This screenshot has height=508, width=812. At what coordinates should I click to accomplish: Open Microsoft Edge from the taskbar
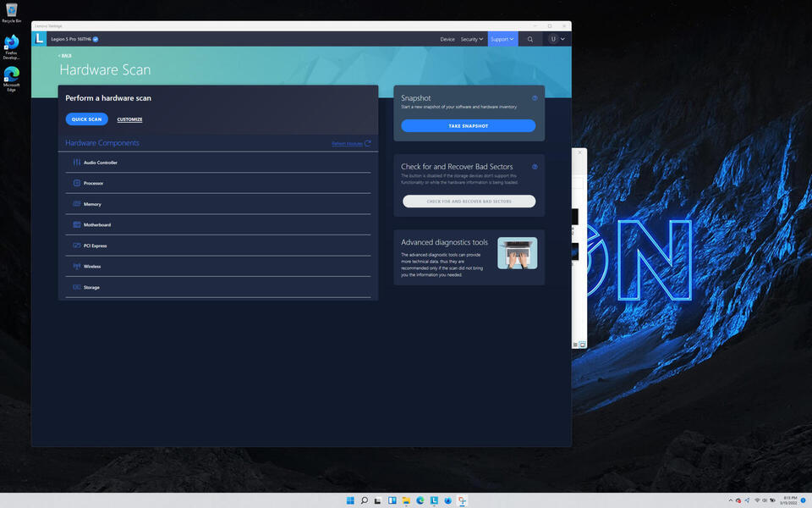[420, 500]
